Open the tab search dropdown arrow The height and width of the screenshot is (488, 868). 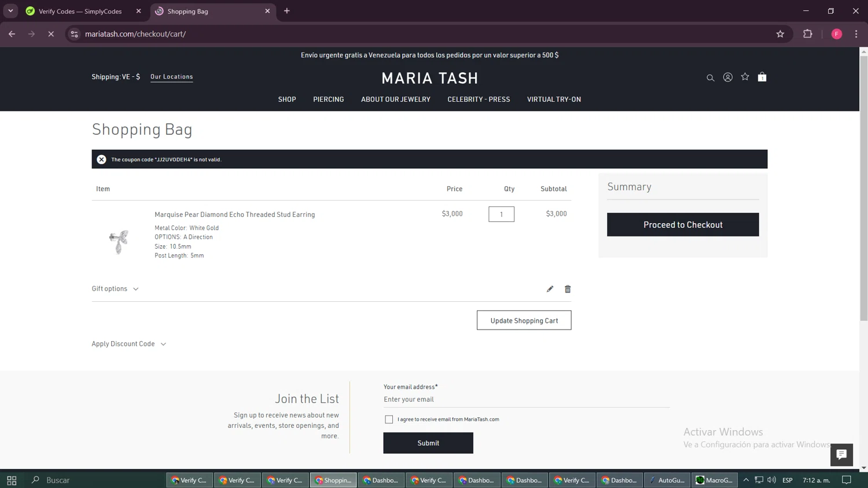10,11
